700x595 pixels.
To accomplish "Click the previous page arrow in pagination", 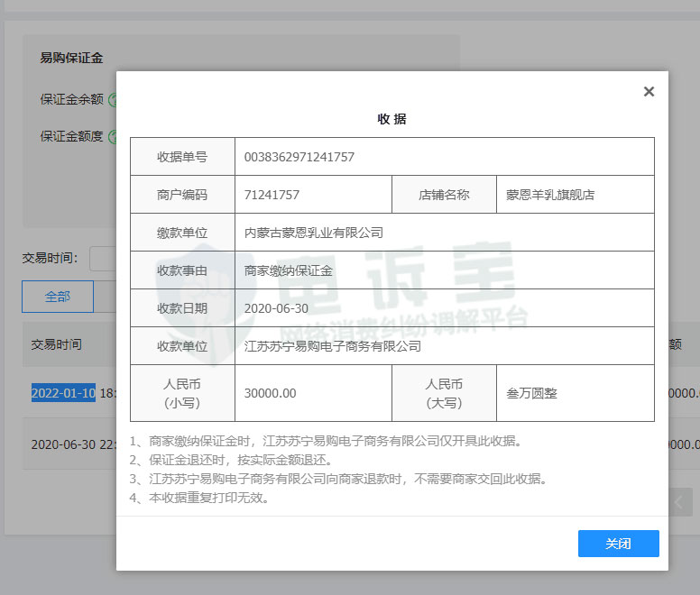I will [x=680, y=502].
